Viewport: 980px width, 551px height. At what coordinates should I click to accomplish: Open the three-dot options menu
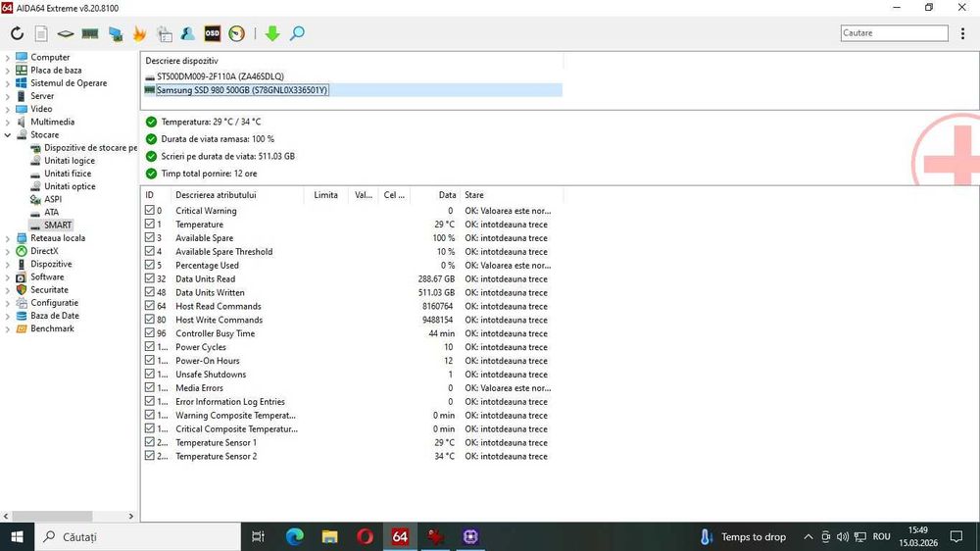(962, 33)
